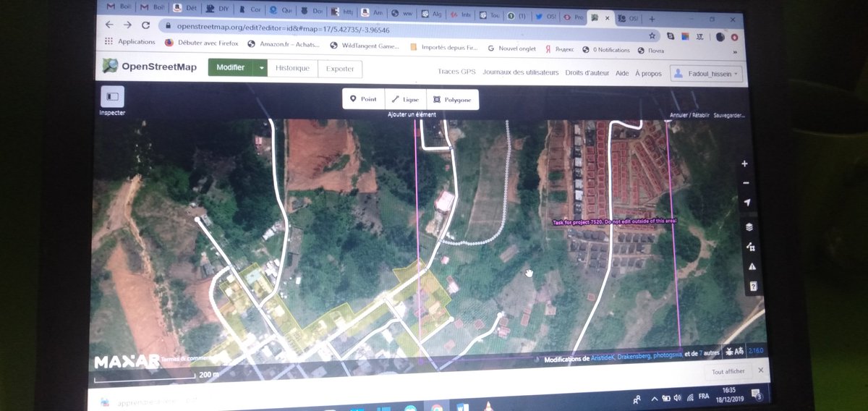Open the bug report icon
This screenshot has height=411, width=868.
pos(730,352)
